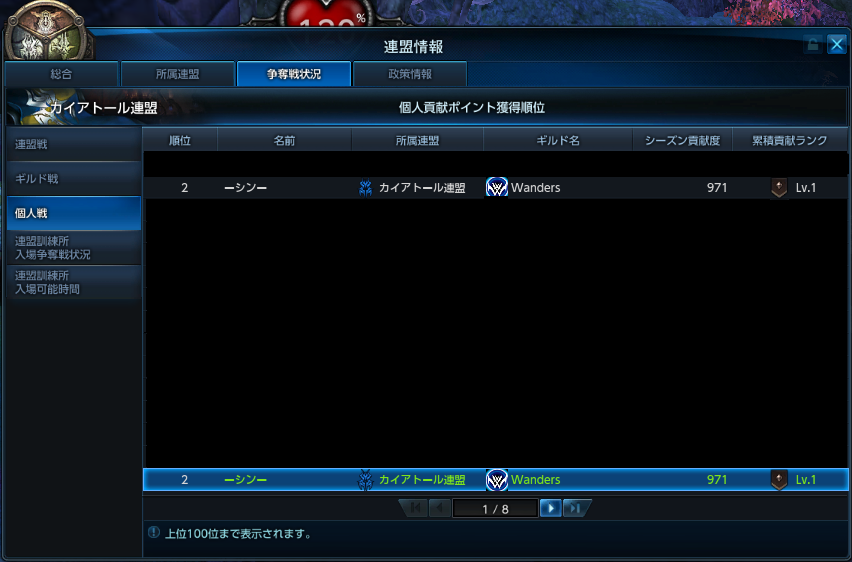Open 連盟訓練所 入場可能時間 sidebar entry

coord(73,282)
